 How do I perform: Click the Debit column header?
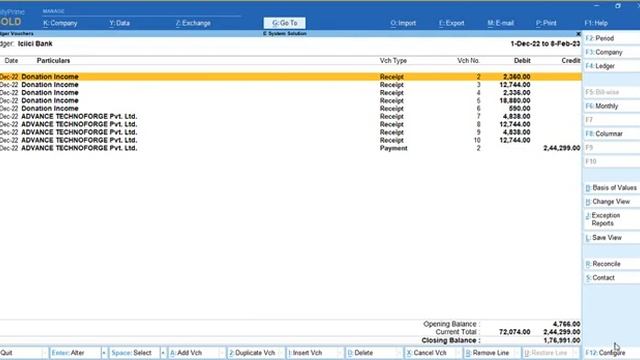pyautogui.click(x=522, y=61)
